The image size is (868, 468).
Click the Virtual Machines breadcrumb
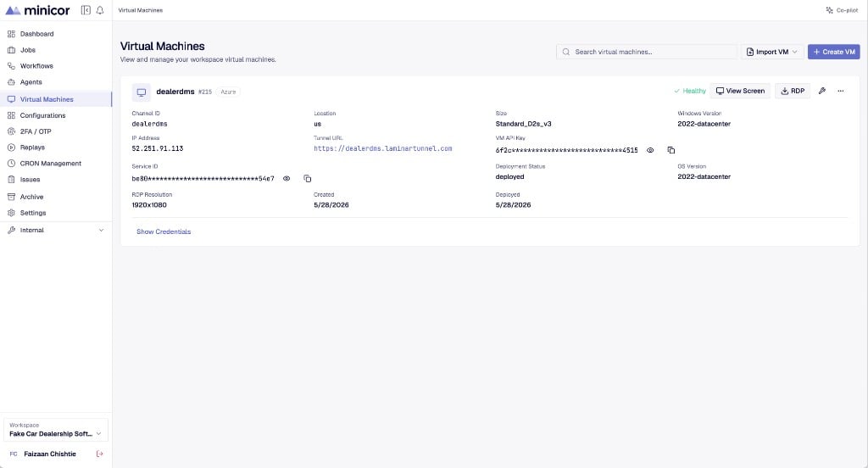pyautogui.click(x=140, y=10)
